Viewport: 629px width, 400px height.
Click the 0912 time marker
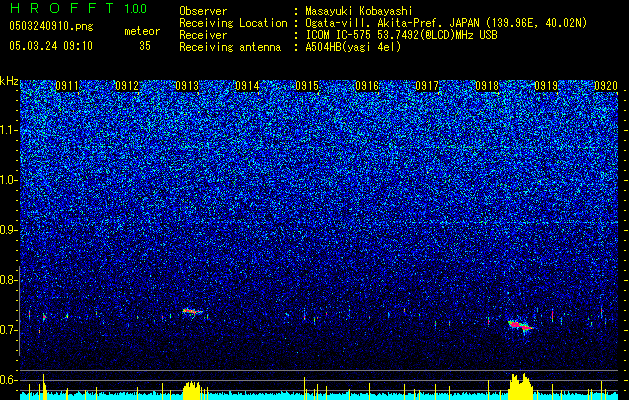(x=127, y=86)
